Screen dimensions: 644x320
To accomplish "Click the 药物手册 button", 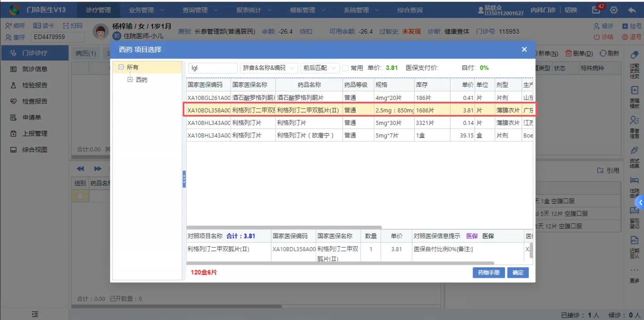I will tap(489, 273).
